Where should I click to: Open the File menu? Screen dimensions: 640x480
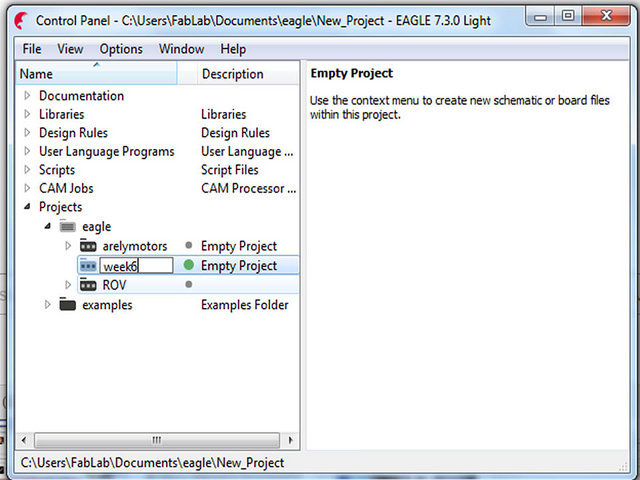point(32,49)
